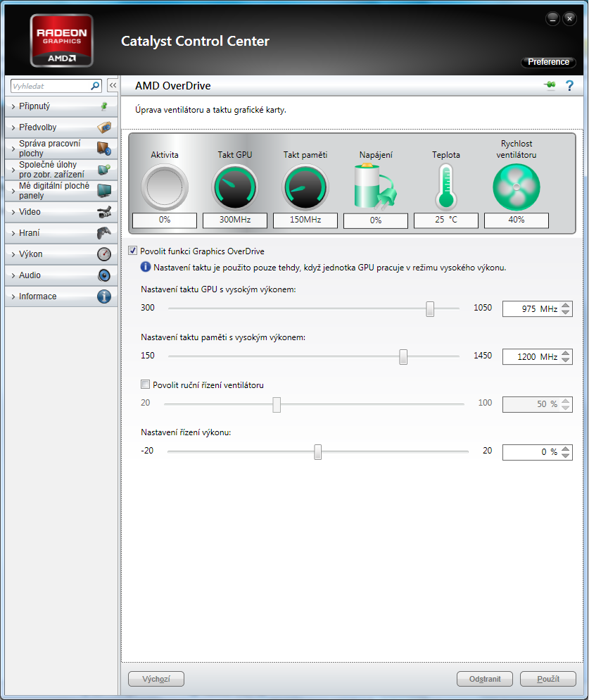Increase power control percent with up arrow

click(566, 449)
